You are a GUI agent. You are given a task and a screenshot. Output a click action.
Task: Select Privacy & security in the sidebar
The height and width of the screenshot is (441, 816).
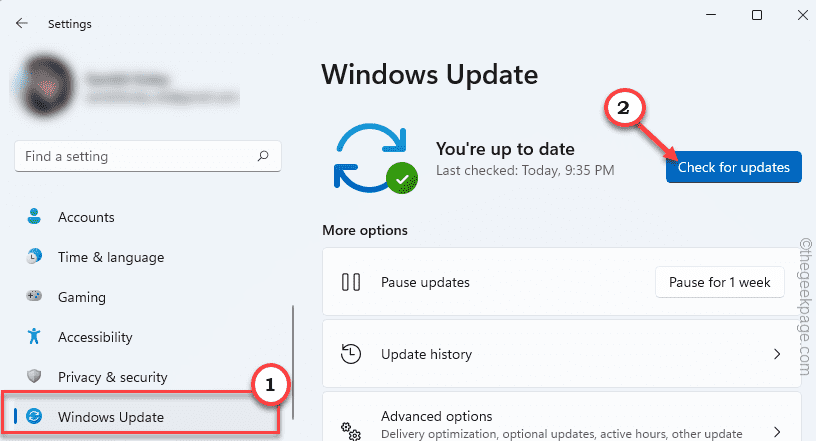112,377
